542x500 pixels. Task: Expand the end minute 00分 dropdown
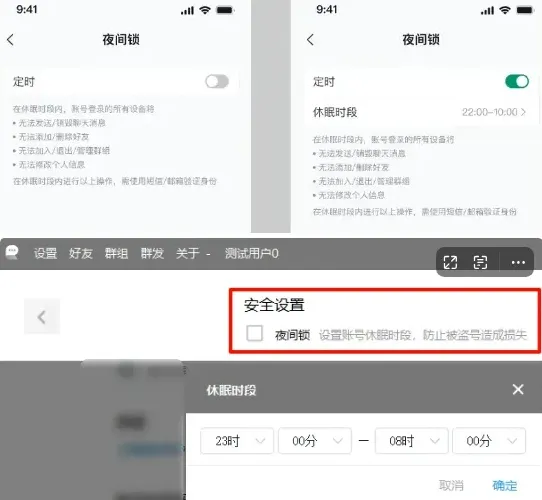pos(489,441)
